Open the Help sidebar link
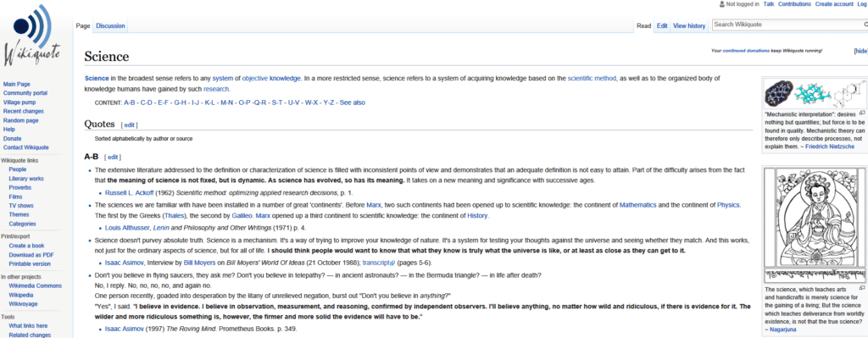This screenshot has height=338, width=868. (x=8, y=130)
